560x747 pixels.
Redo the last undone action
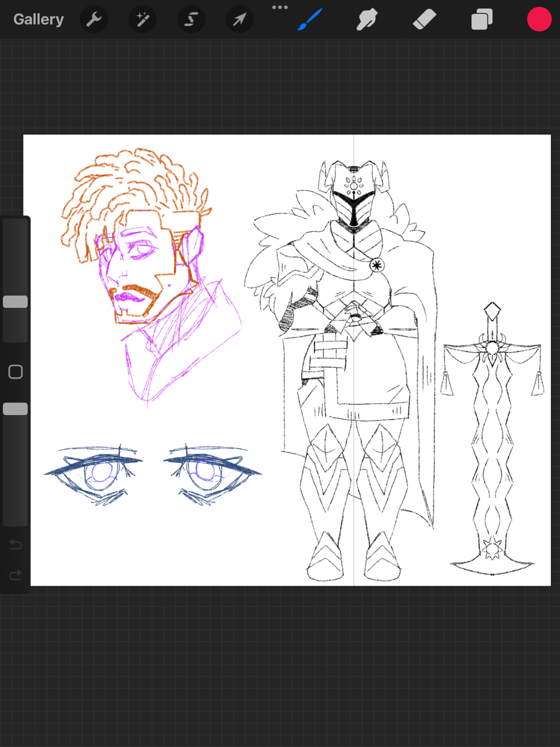pyautogui.click(x=15, y=575)
